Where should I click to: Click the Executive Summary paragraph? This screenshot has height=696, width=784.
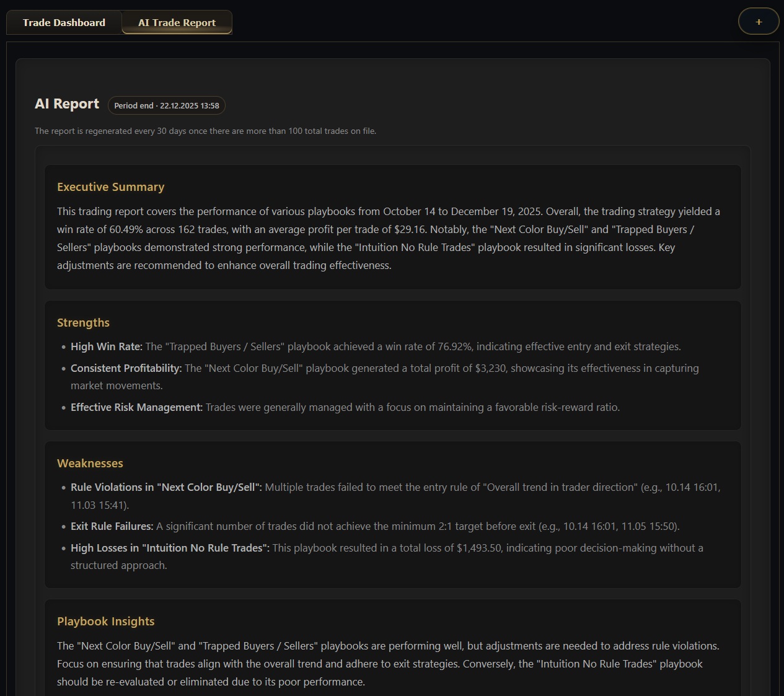click(x=389, y=238)
